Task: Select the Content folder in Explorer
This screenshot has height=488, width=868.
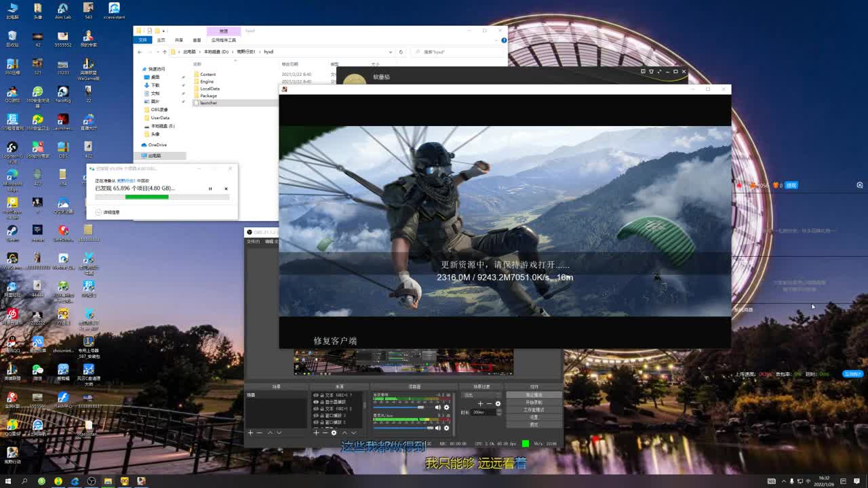Action: (208, 75)
